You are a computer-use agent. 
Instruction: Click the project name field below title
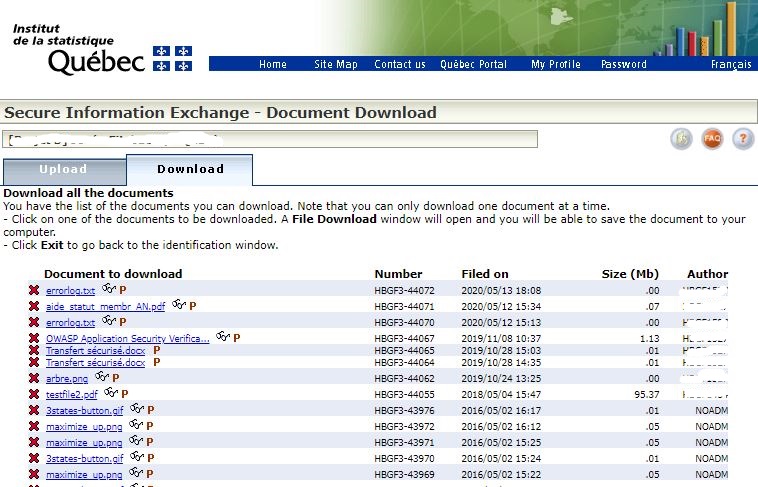coord(270,139)
